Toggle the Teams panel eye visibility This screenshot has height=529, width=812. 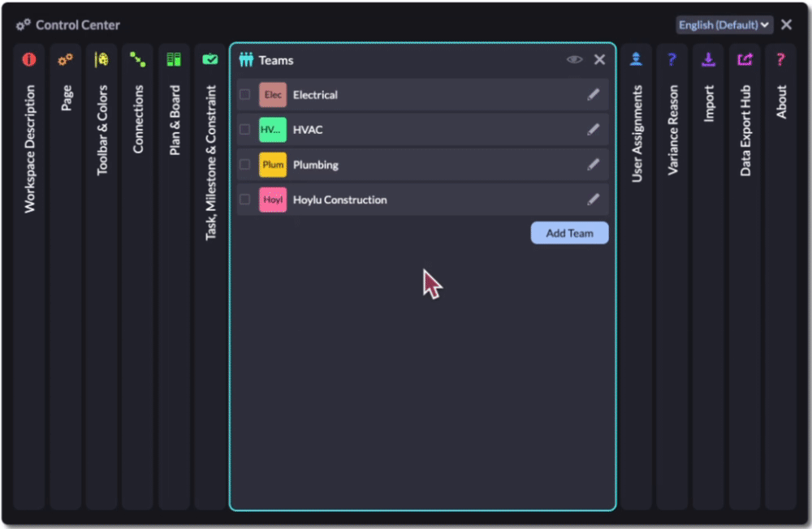click(x=574, y=60)
